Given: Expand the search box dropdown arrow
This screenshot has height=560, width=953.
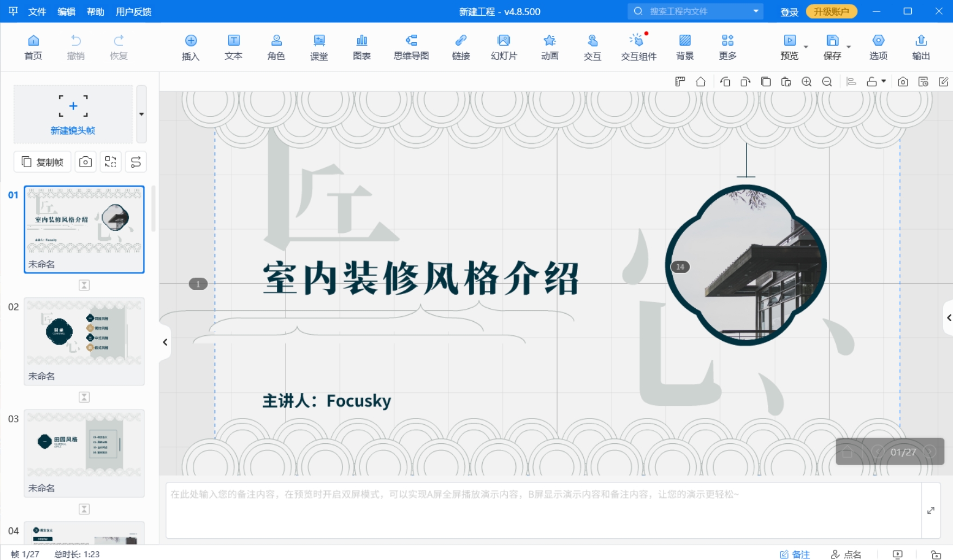Looking at the screenshot, I should click(756, 11).
